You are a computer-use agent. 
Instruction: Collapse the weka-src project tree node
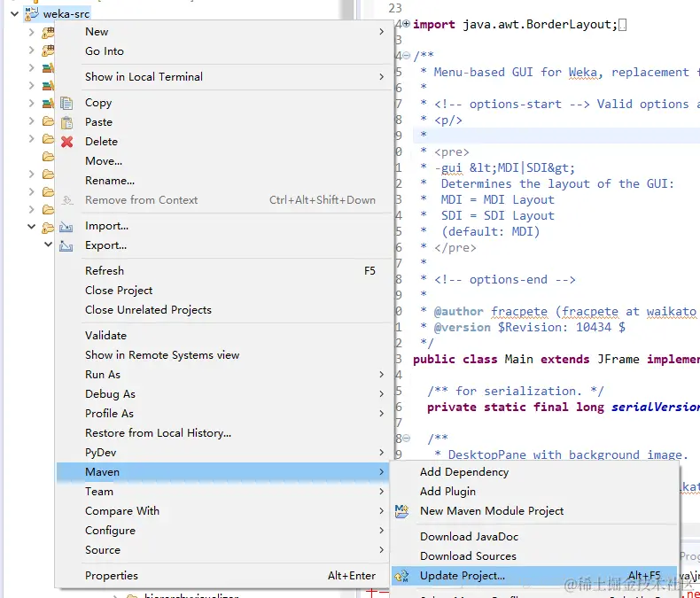pos(14,14)
